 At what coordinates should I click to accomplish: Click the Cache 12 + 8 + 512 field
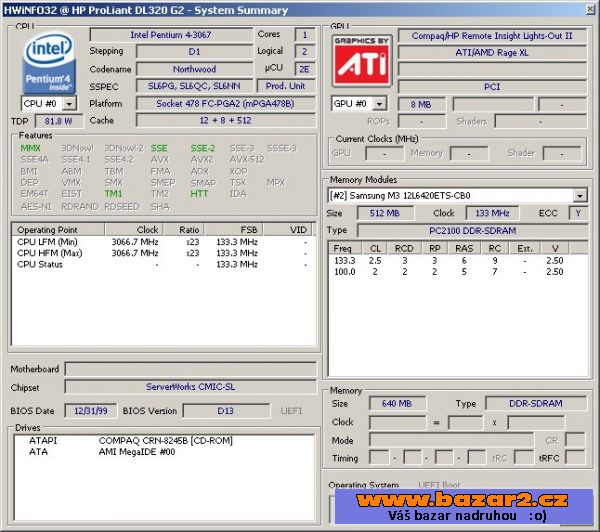tap(225, 121)
